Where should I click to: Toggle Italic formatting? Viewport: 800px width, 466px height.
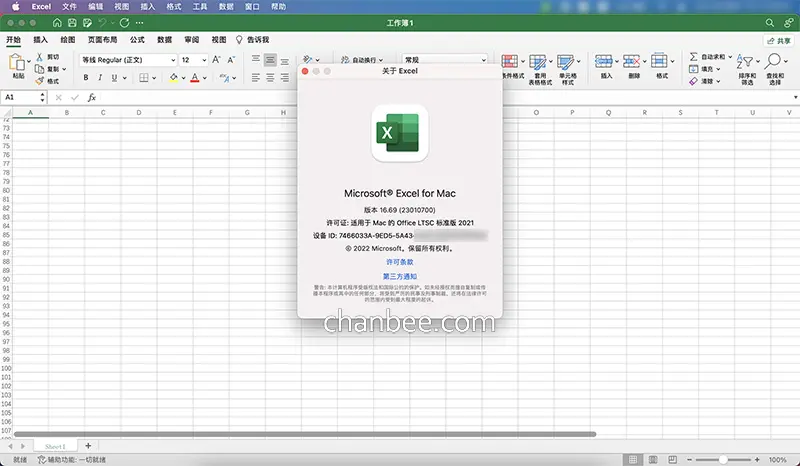point(100,78)
